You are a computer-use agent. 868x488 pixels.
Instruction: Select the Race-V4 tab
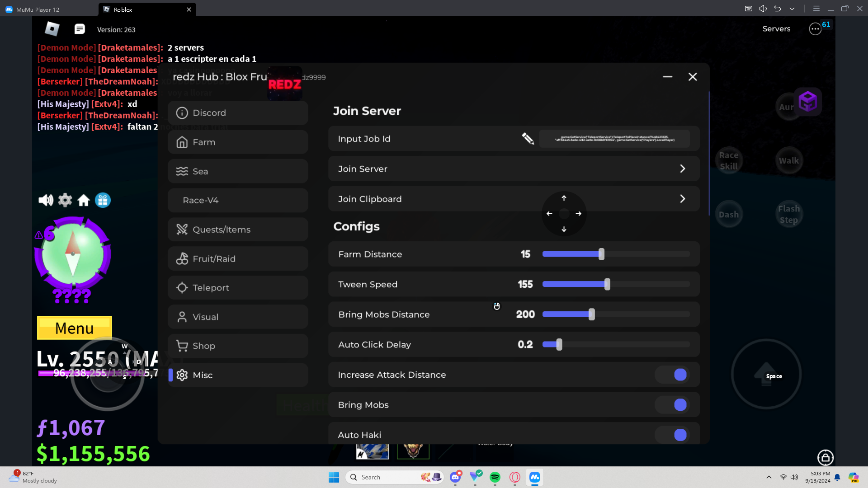pos(238,200)
